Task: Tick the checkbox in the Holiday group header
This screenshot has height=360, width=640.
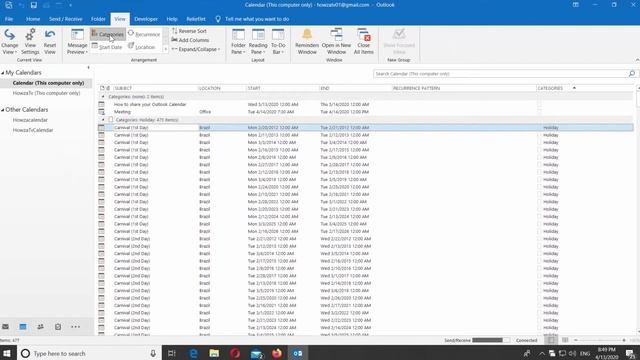Action: click(111, 120)
